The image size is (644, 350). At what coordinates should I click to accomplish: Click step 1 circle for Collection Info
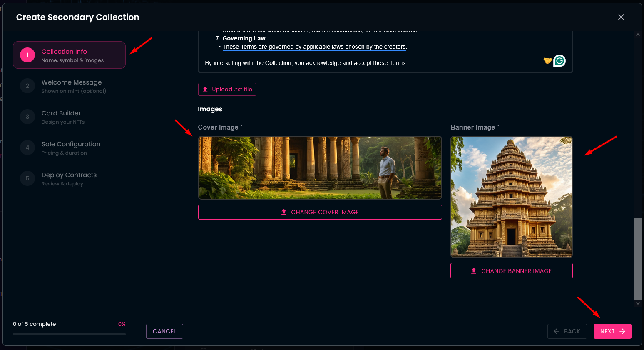coord(27,55)
